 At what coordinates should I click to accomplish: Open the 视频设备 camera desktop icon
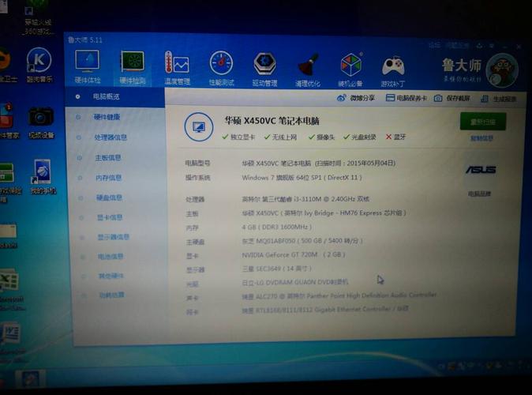click(41, 122)
